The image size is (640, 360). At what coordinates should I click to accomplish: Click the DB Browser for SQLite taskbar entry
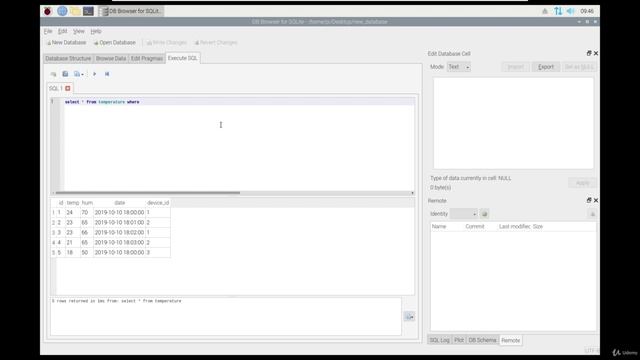(x=131, y=11)
